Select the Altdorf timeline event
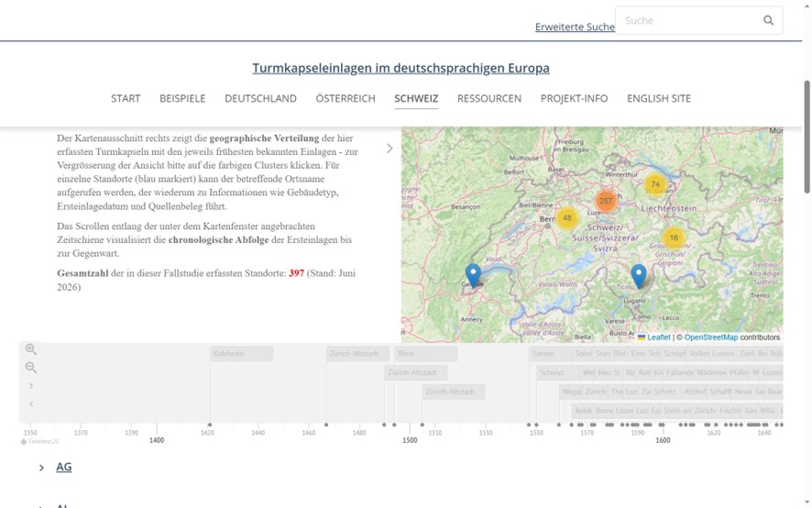 click(x=695, y=392)
